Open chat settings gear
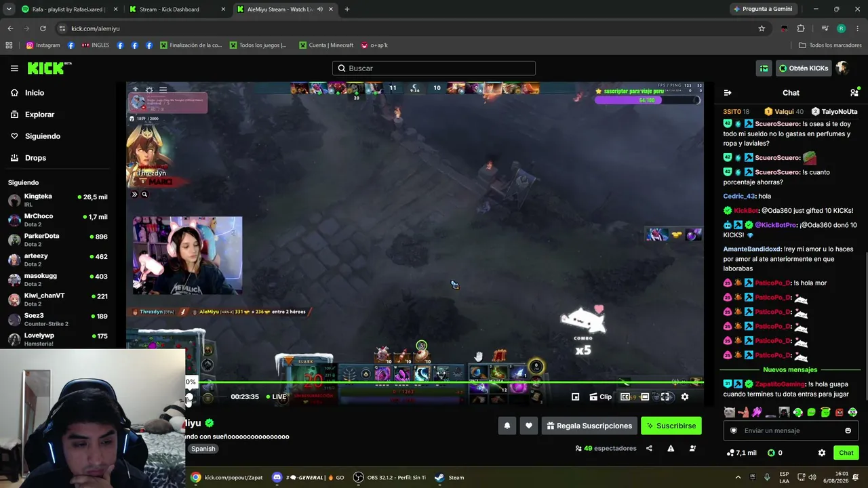This screenshot has width=868, height=488. pyautogui.click(x=822, y=453)
